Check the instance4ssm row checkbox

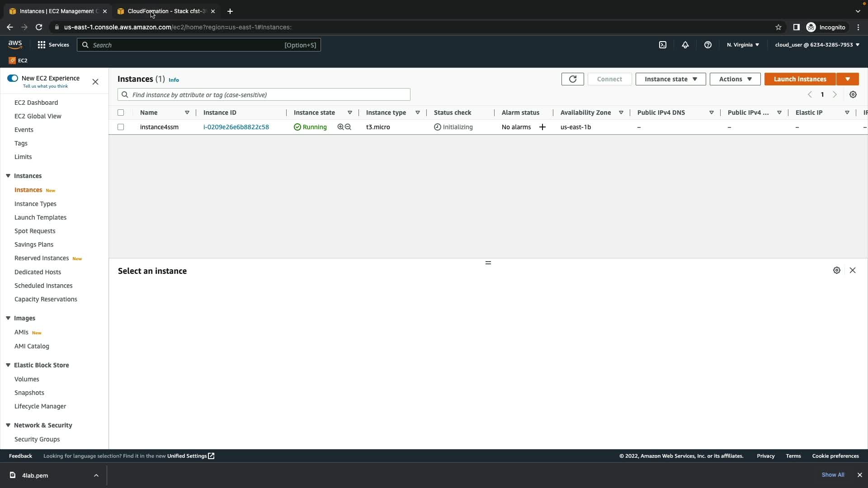click(x=121, y=127)
